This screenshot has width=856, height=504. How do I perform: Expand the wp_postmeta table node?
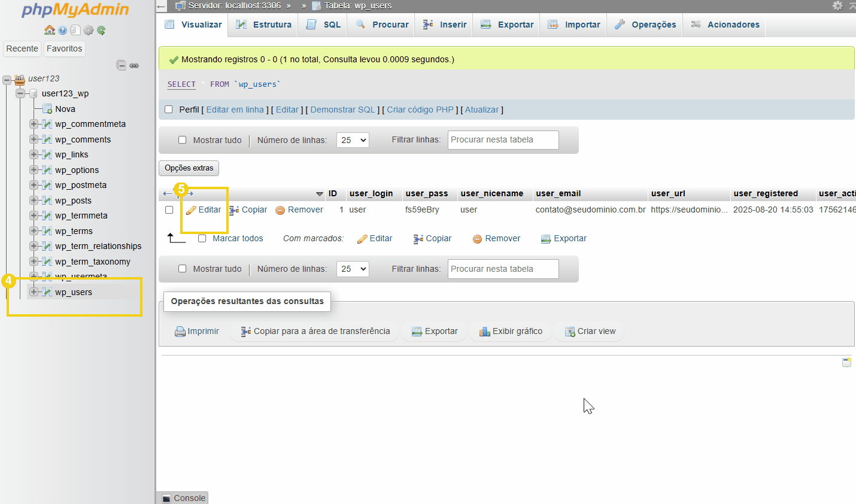pos(34,185)
